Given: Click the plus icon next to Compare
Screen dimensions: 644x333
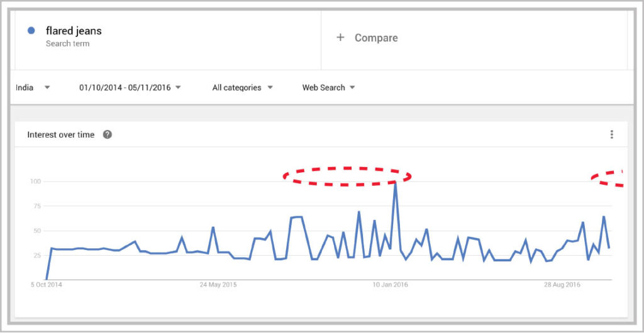Looking at the screenshot, I should 340,38.
